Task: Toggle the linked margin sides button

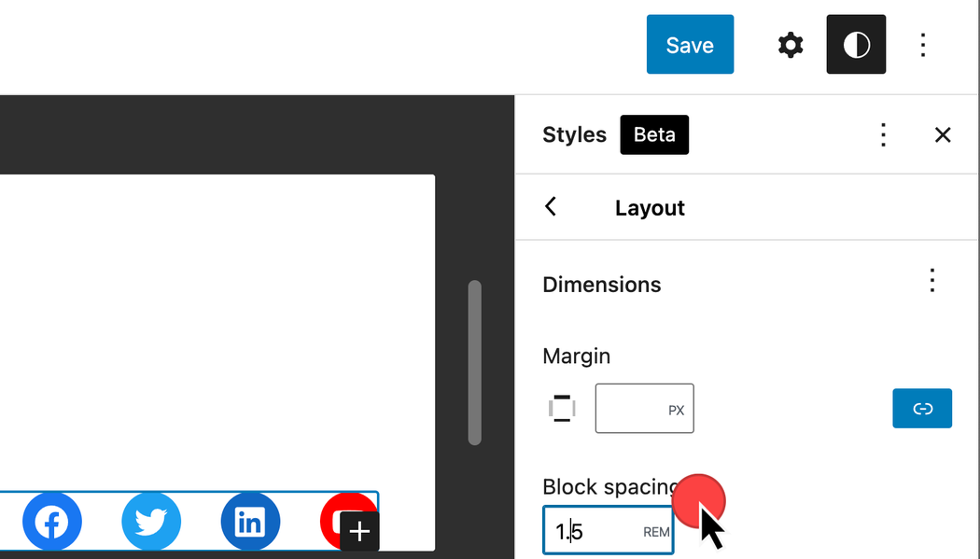Action: (922, 409)
